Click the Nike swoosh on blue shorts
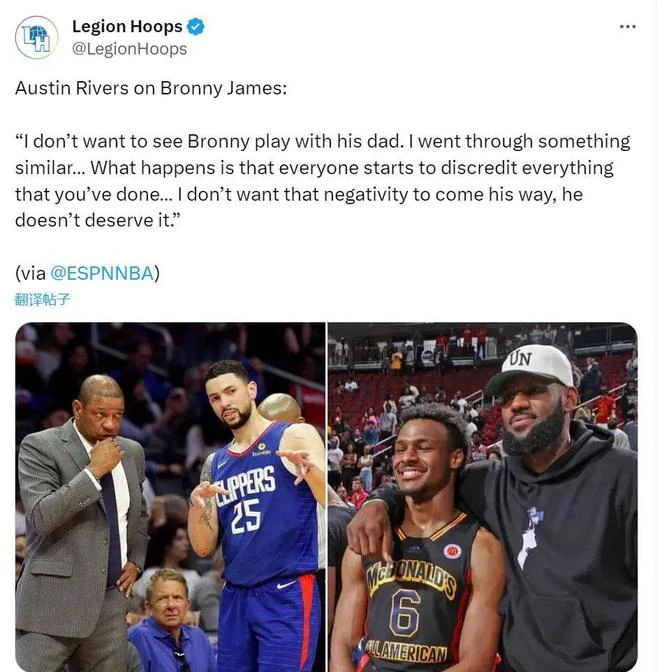The image size is (660, 672). [285, 585]
